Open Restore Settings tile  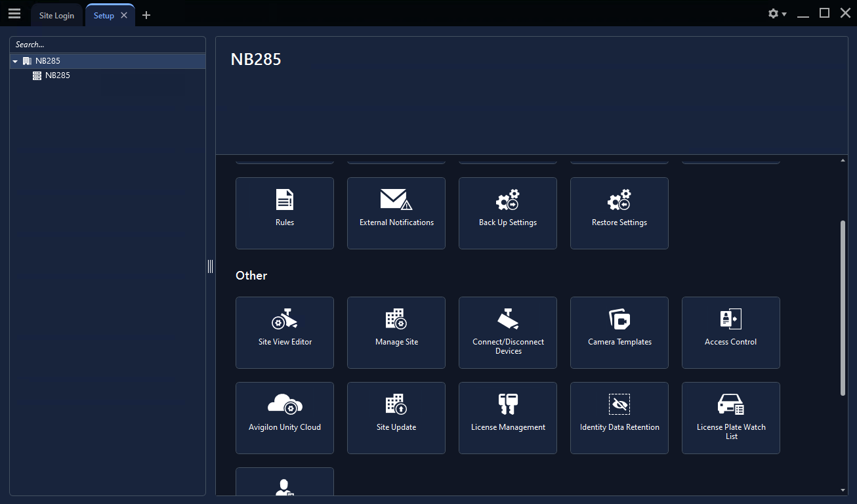click(619, 213)
